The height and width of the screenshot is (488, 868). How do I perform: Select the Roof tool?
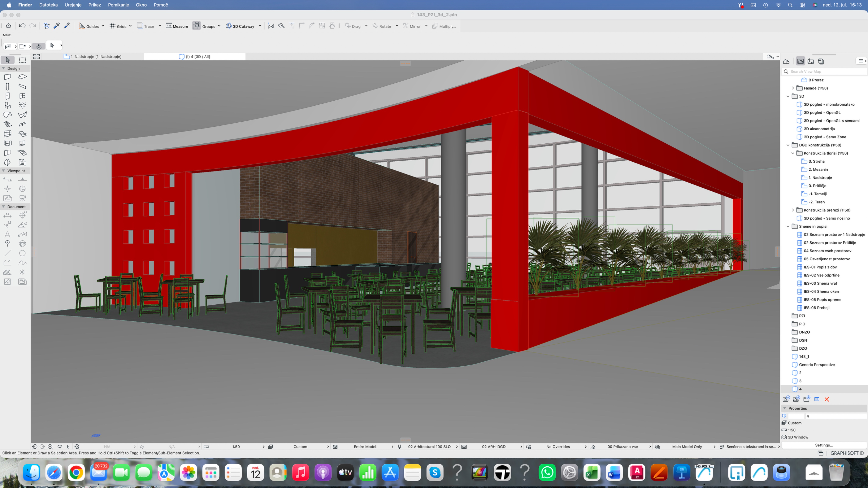pos(7,115)
